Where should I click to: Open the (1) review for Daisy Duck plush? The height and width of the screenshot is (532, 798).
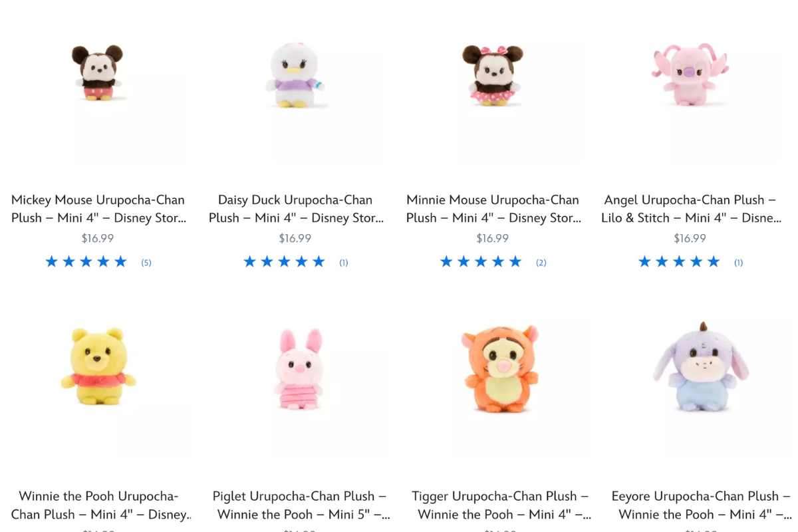coord(343,262)
